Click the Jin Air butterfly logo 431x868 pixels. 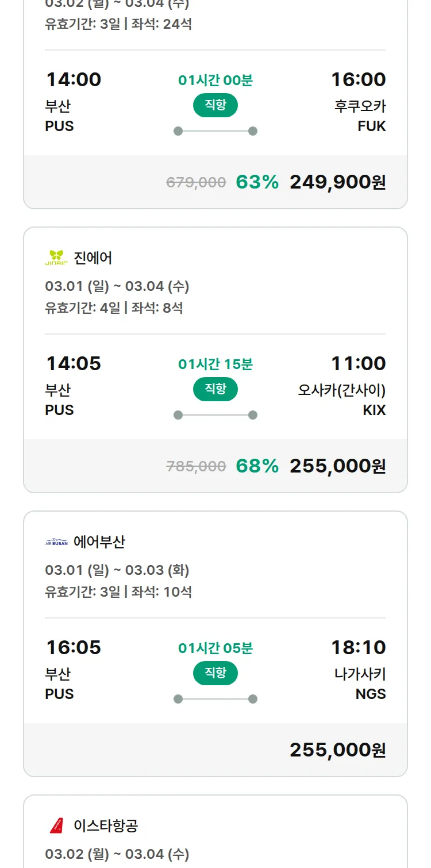click(56, 258)
